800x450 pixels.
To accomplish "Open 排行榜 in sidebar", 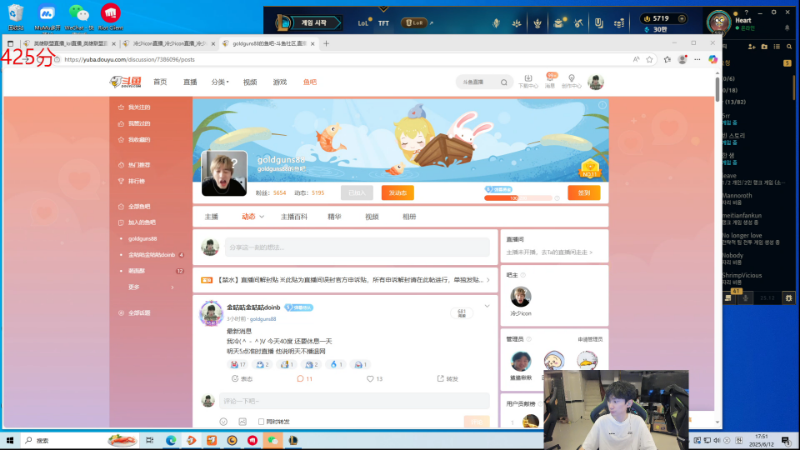I will point(133,181).
